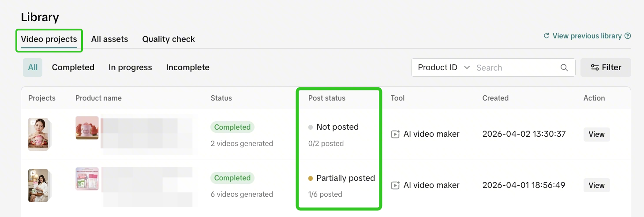
Task: Select the In progress filter
Action: coord(130,67)
